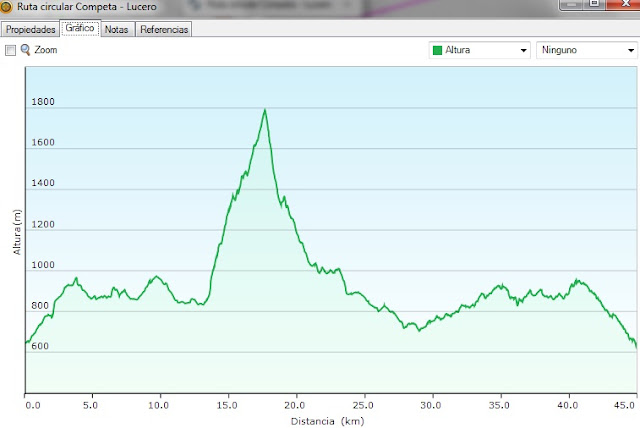The width and height of the screenshot is (640, 428).
Task: Switch to the Propiedades tab
Action: [x=31, y=29]
